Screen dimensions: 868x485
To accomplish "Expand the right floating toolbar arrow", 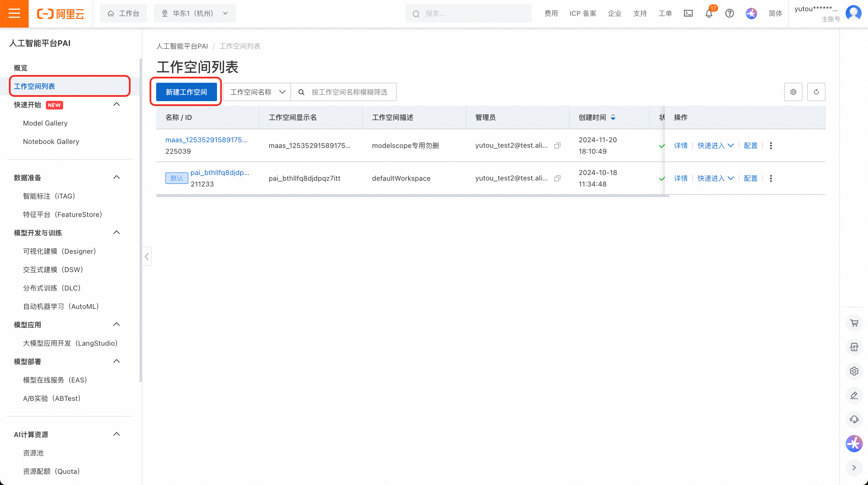I will pyautogui.click(x=854, y=467).
